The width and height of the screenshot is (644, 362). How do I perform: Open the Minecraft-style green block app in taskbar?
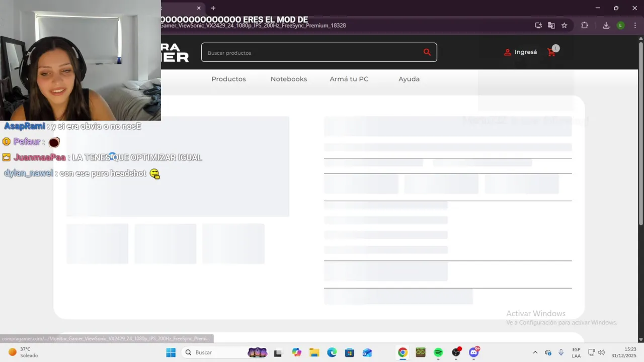[x=421, y=352]
